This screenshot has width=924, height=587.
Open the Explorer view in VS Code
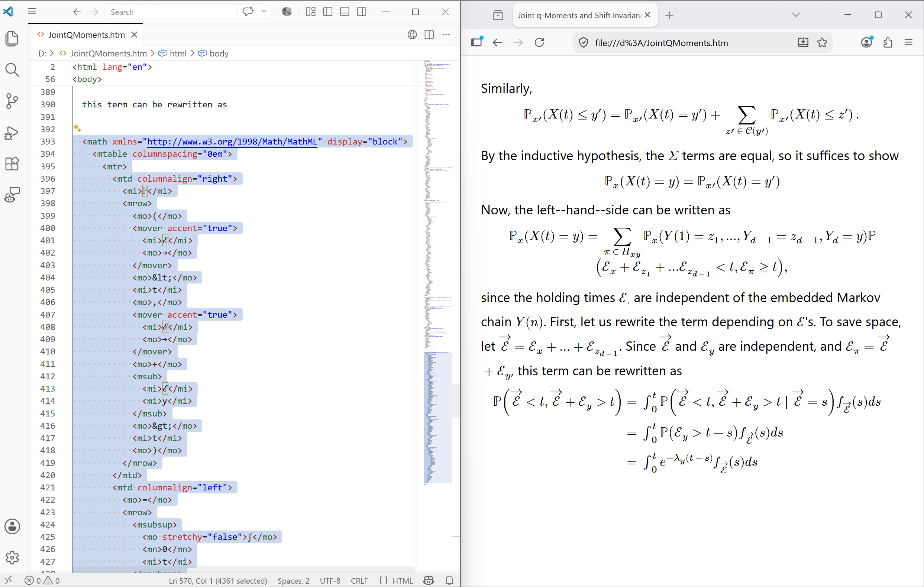coord(12,38)
